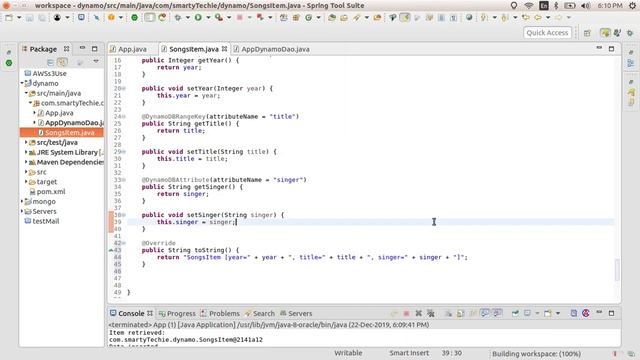The height and width of the screenshot is (360, 640).
Task: Click the Building workspace progress status
Action: click(536, 354)
